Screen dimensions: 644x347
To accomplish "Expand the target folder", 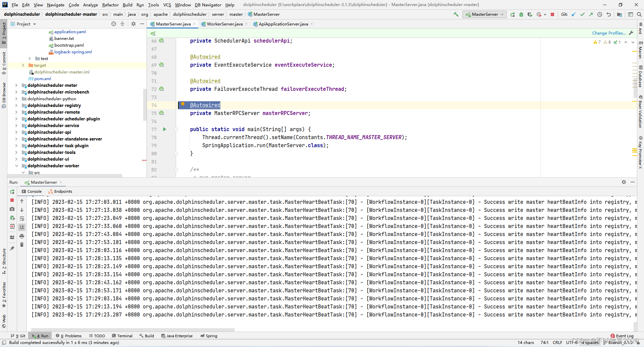I will tap(23, 65).
